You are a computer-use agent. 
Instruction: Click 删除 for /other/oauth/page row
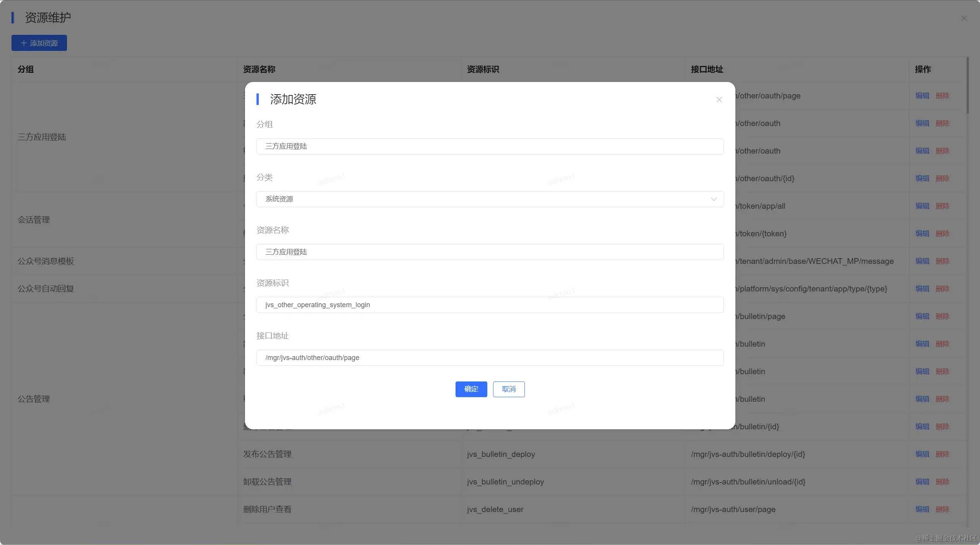(942, 96)
